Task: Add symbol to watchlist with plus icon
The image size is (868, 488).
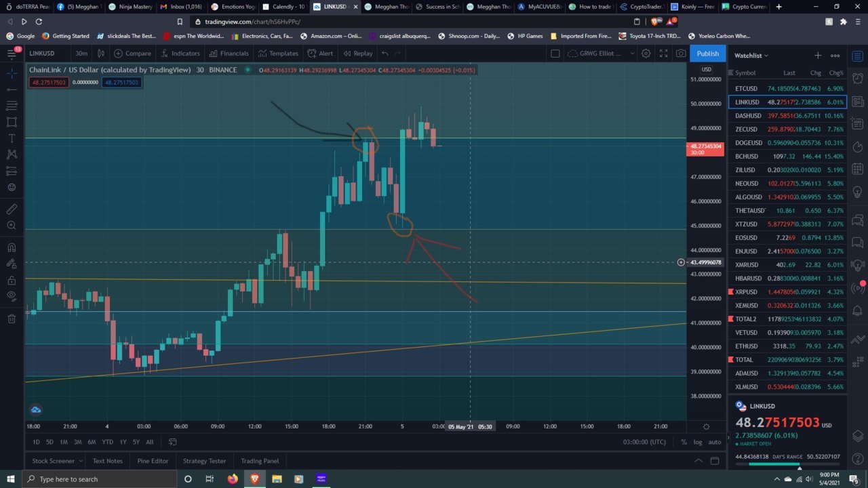Action: tap(818, 56)
